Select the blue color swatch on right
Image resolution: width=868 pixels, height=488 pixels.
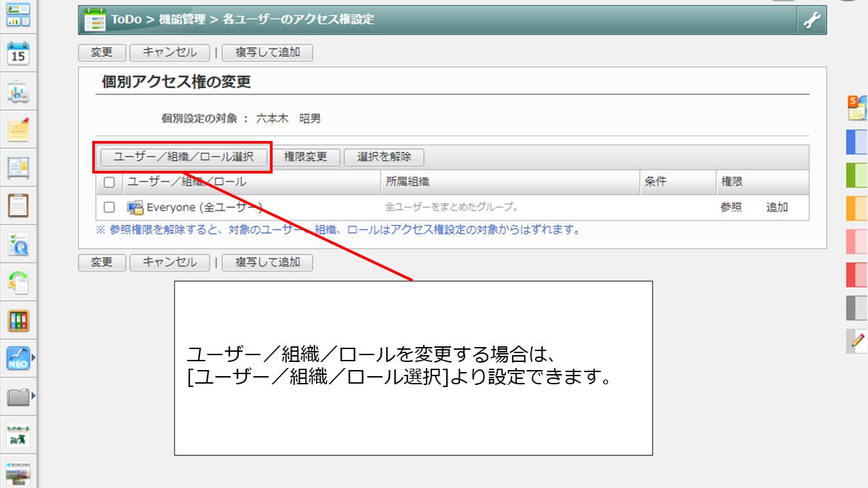(857, 142)
